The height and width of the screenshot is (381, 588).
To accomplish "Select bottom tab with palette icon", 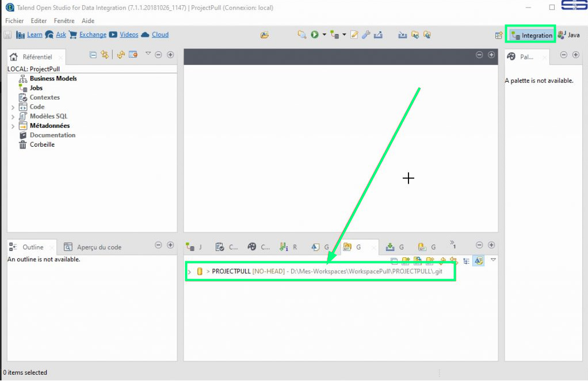I will tap(259, 247).
